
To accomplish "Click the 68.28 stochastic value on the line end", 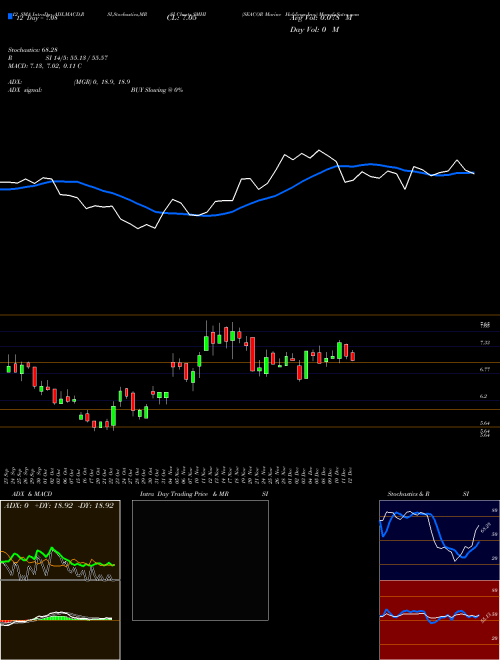I will click(x=486, y=527).
